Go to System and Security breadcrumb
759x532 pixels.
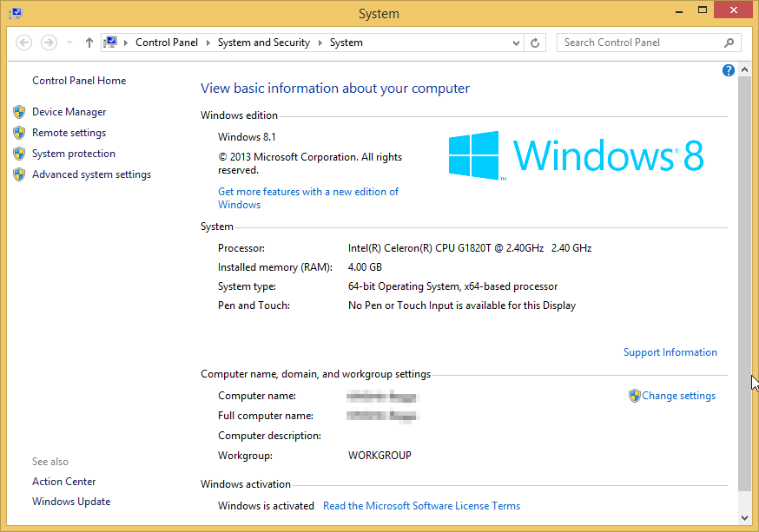tap(264, 43)
